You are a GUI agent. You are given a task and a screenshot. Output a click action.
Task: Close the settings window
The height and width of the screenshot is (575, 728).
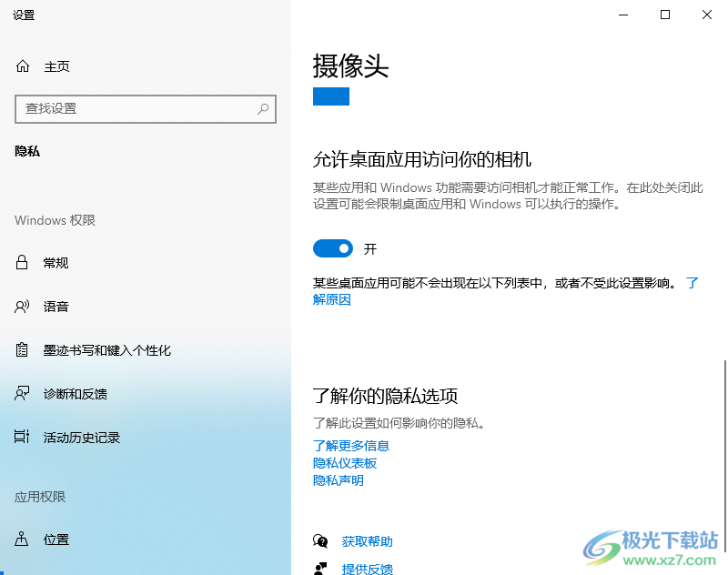click(707, 15)
